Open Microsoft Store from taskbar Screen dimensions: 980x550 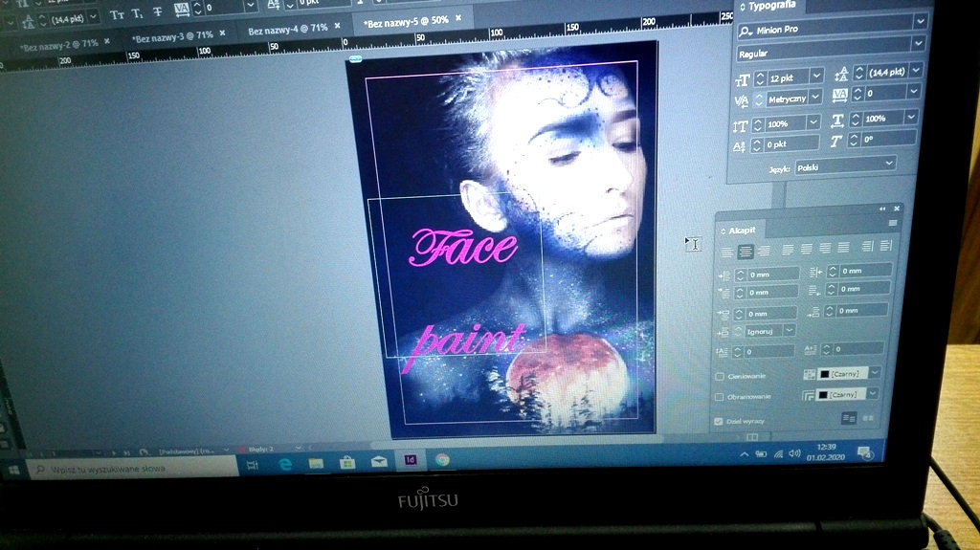[x=346, y=463]
